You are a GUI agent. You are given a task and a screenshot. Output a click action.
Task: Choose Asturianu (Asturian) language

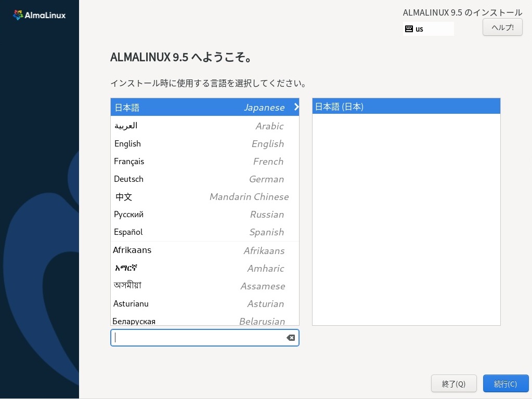[x=204, y=303]
